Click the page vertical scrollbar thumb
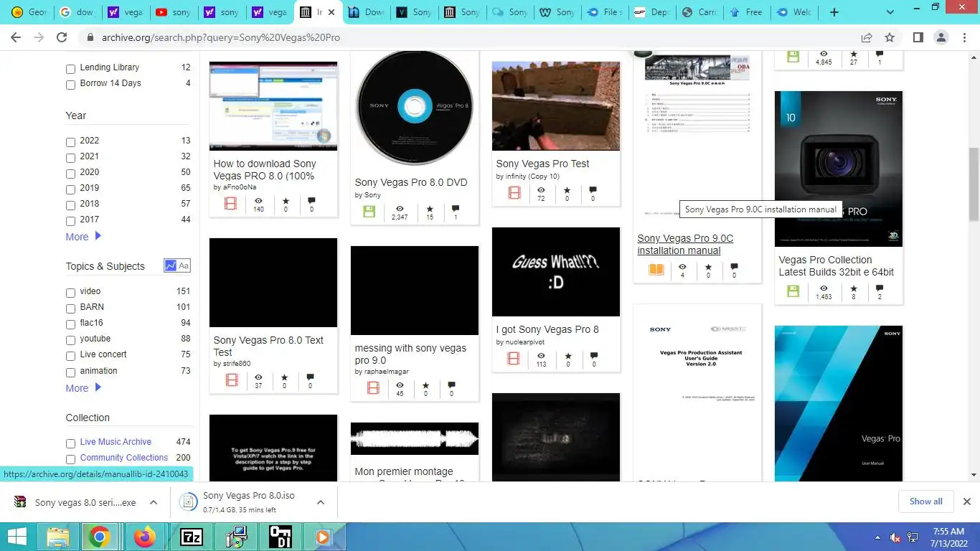This screenshot has width=980, height=551. click(974, 184)
